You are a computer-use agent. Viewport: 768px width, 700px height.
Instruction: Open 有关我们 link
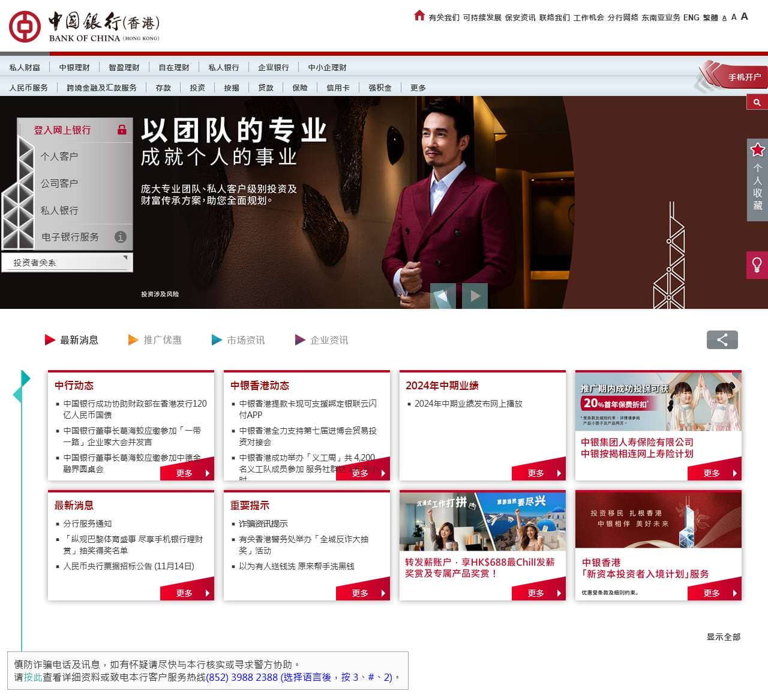pyautogui.click(x=444, y=17)
